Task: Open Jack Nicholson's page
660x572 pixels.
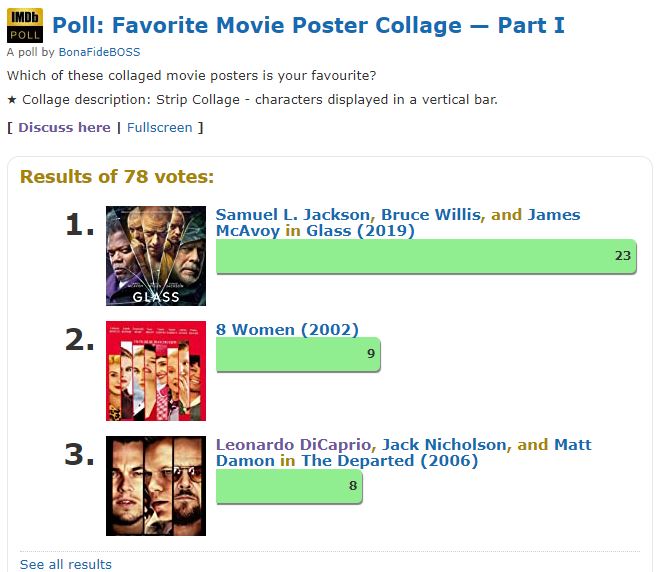Action: (x=445, y=445)
